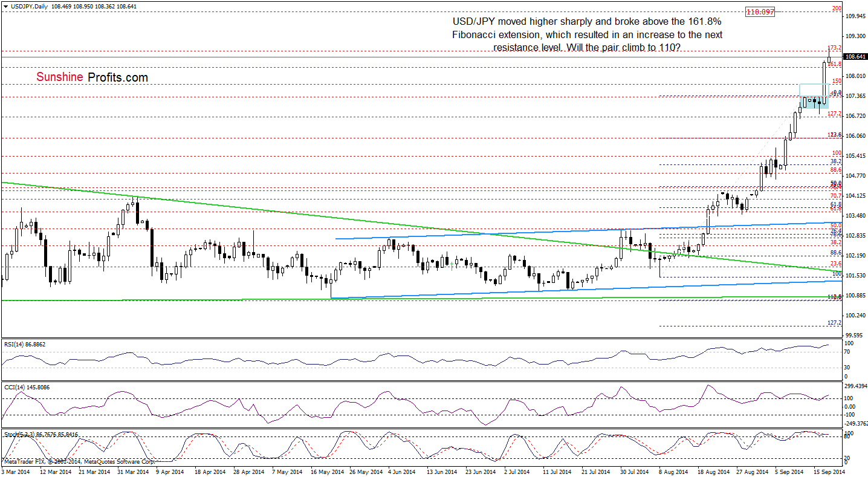
Task: Click the 31 Mar 2014 date label
Action: pos(134,471)
